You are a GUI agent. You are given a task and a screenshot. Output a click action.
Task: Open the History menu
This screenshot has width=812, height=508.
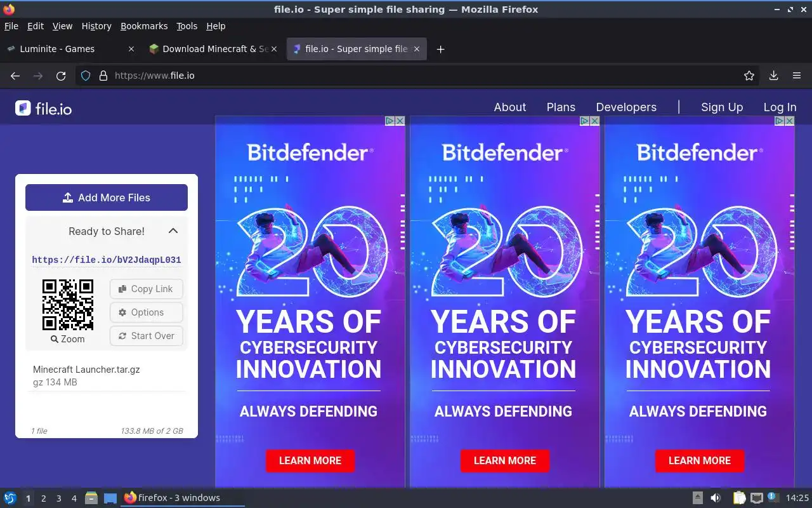click(96, 26)
